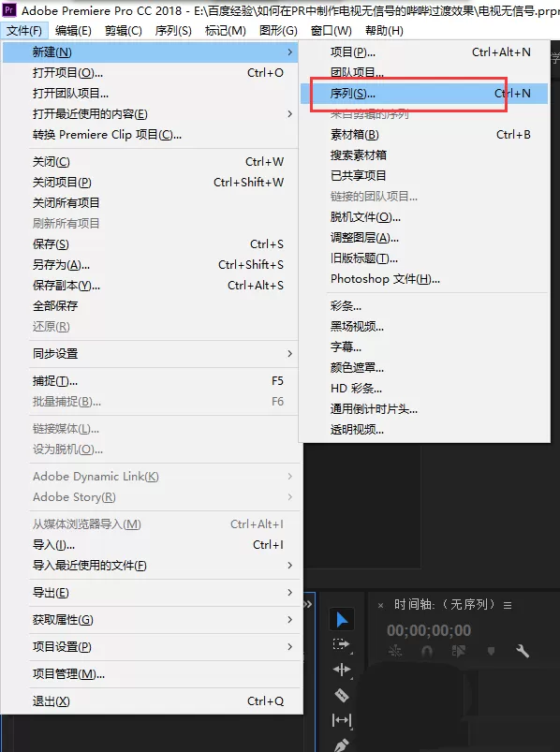Choose HD 彩条... in submenu
Image resolution: width=560 pixels, height=752 pixels.
424,388
